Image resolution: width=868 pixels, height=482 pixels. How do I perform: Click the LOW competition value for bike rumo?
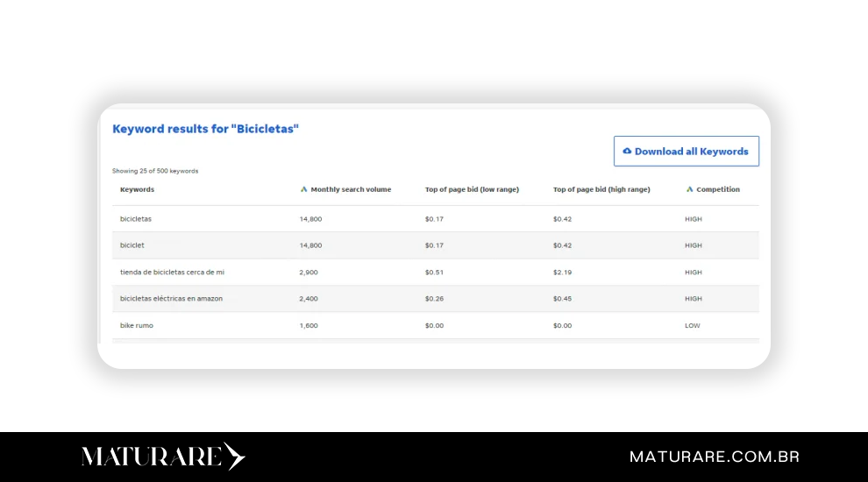(693, 326)
